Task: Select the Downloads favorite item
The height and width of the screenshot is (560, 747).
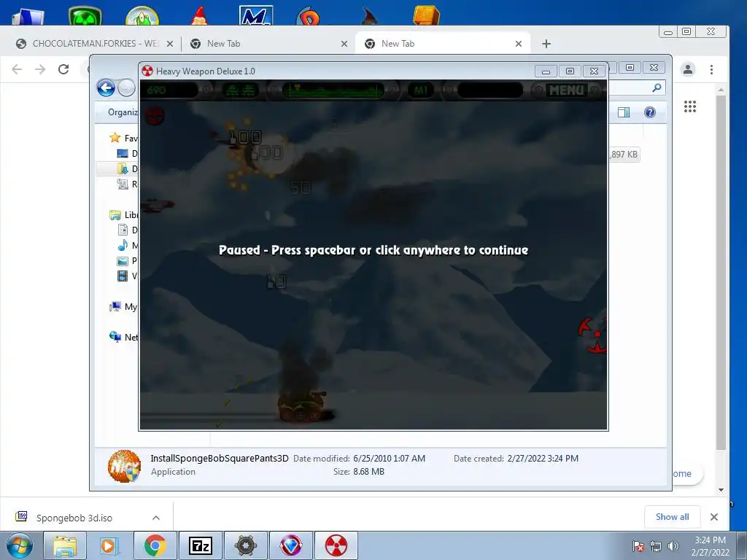Action: tap(127, 168)
